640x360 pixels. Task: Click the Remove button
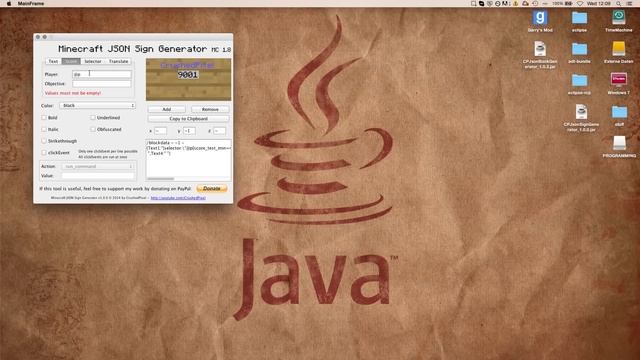[210, 109]
